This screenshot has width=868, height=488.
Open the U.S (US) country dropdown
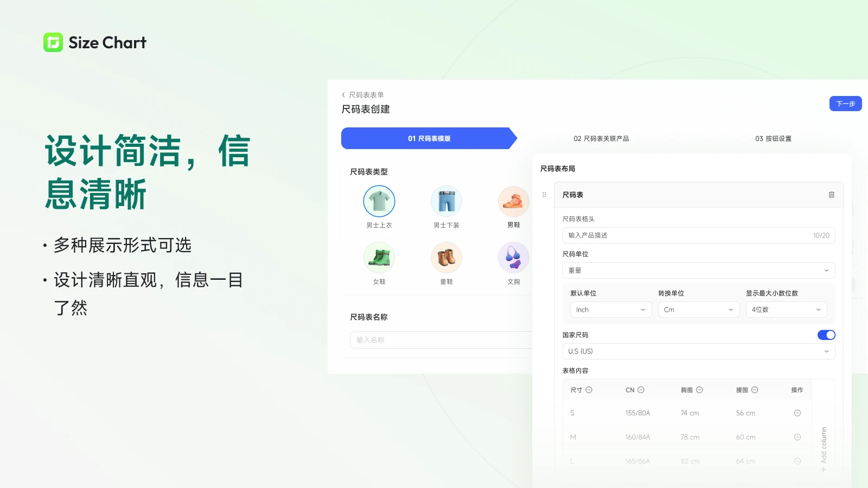[699, 351]
